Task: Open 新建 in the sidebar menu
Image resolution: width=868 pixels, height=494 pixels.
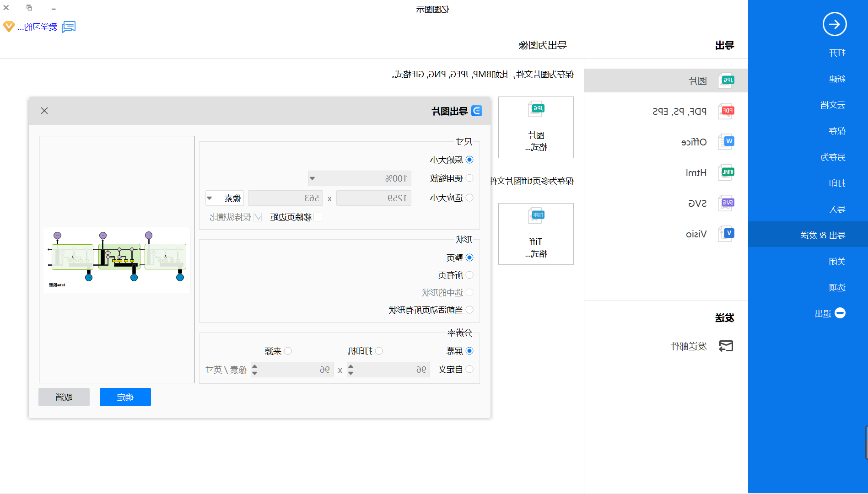Action: tap(837, 79)
